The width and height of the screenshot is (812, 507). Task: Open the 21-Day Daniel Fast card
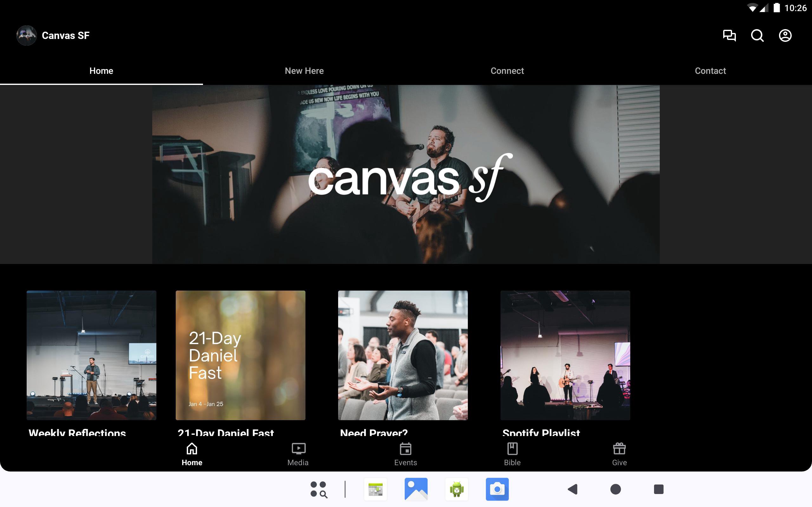coord(240,355)
